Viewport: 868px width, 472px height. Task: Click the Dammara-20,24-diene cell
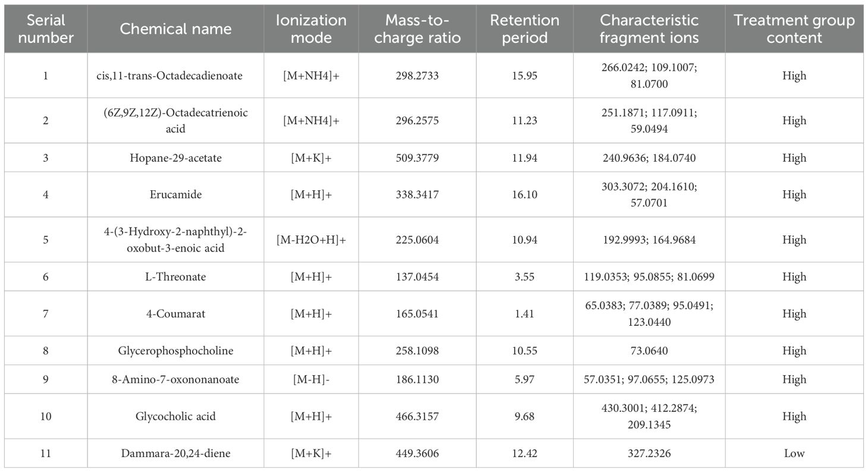[x=175, y=453]
